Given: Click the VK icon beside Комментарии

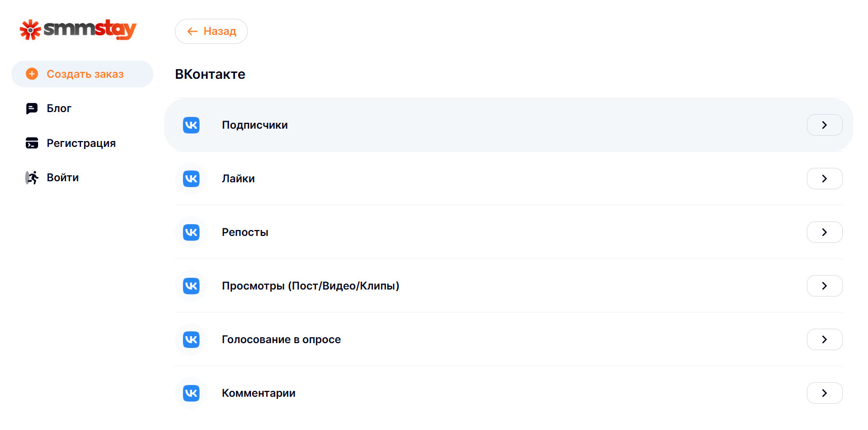Looking at the screenshot, I should [x=191, y=393].
